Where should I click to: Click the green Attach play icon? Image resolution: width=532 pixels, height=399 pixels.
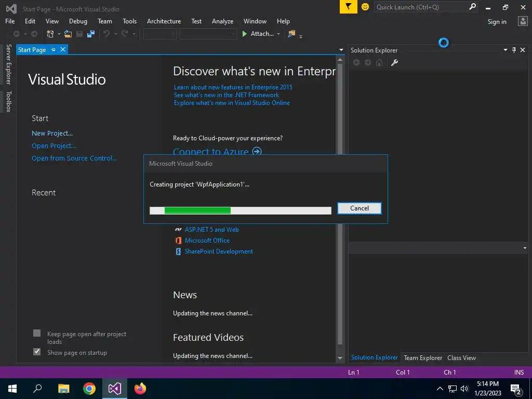click(244, 34)
